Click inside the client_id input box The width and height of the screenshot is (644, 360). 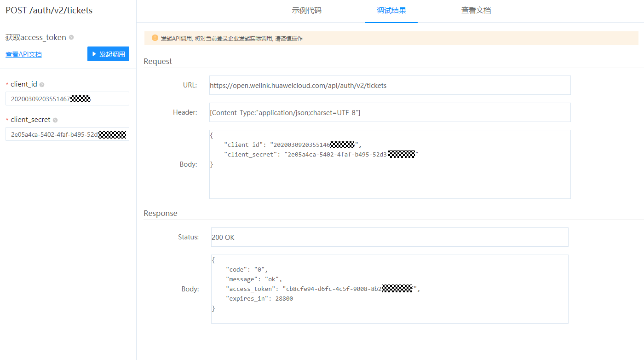67,99
